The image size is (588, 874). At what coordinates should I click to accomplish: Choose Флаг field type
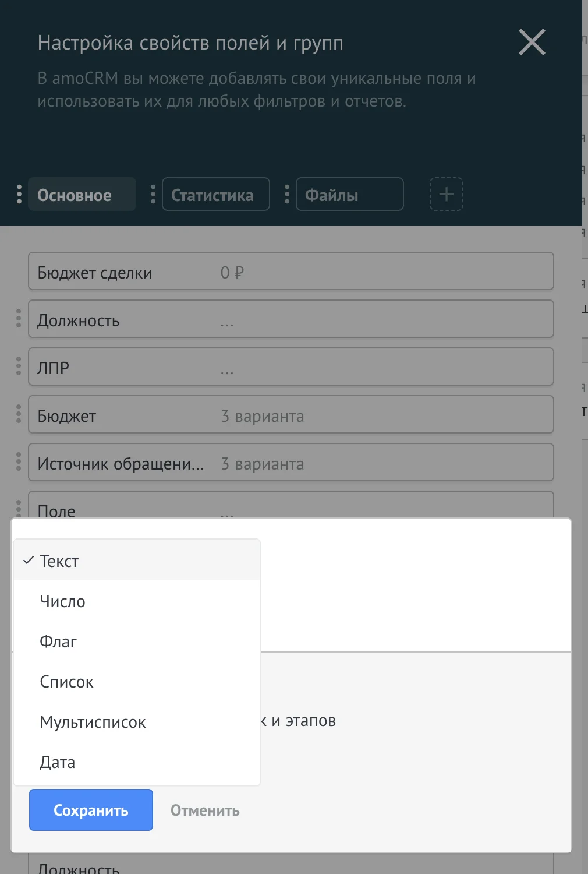click(136, 642)
